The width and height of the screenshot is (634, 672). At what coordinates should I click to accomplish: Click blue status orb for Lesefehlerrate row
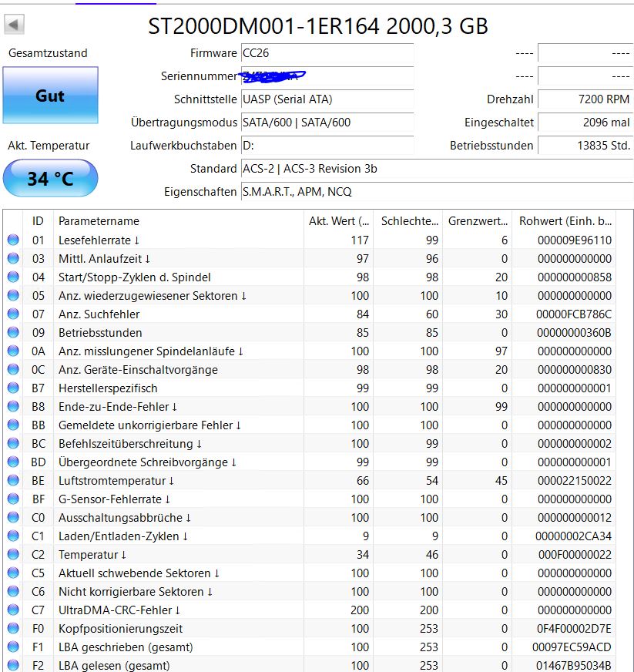[13, 240]
